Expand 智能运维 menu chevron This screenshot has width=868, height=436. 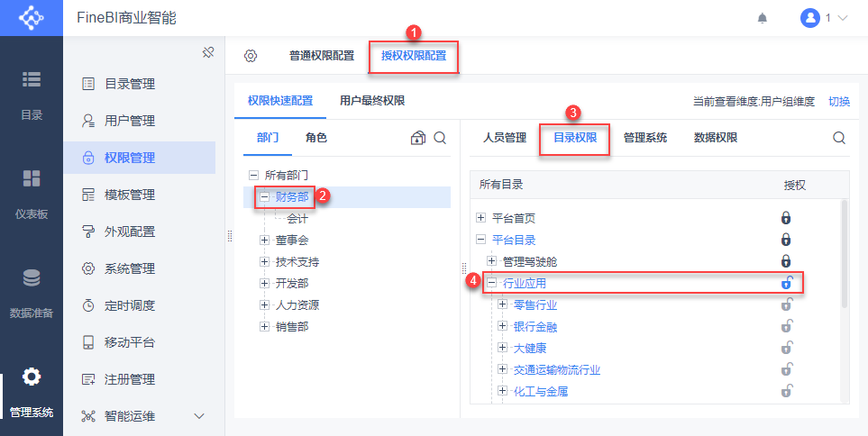tap(199, 416)
